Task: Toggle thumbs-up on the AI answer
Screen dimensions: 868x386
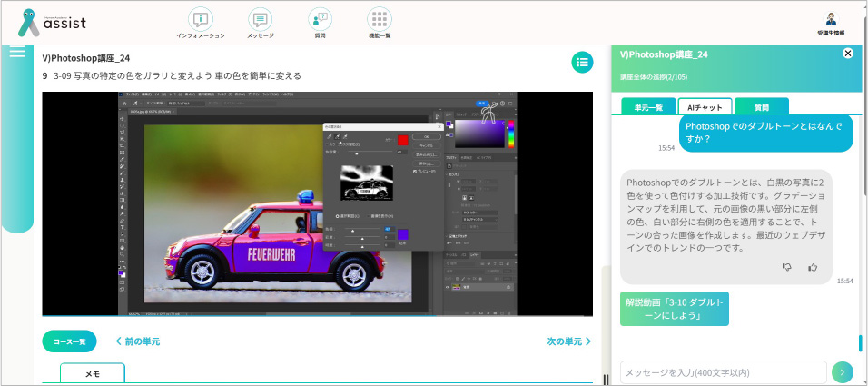Action: coord(813,267)
